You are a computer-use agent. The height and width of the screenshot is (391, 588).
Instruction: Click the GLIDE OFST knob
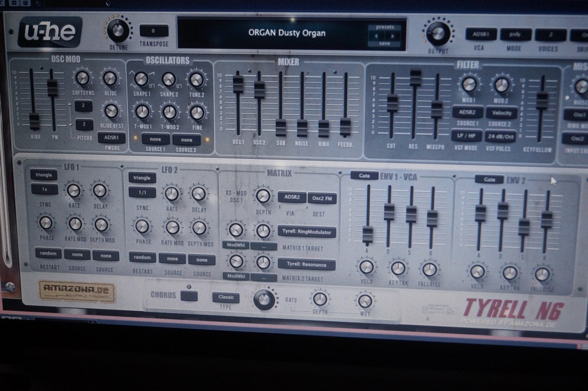coord(111,111)
